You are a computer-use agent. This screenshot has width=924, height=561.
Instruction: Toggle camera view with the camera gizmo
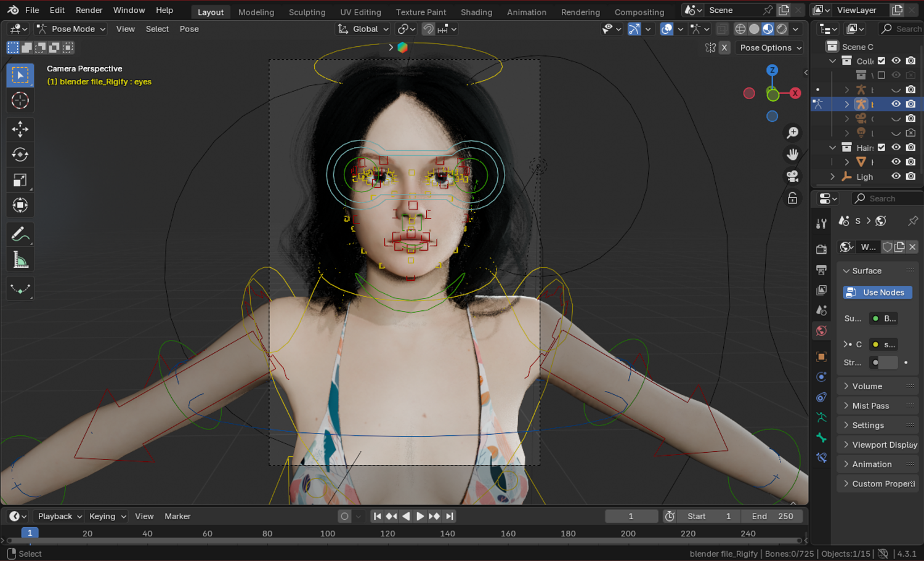point(793,176)
